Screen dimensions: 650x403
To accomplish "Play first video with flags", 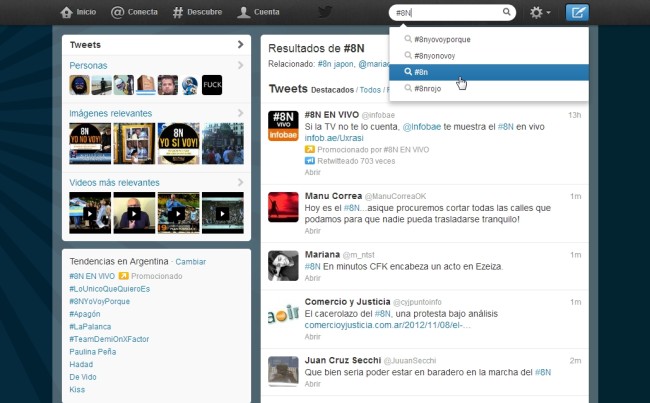I will 90,213.
